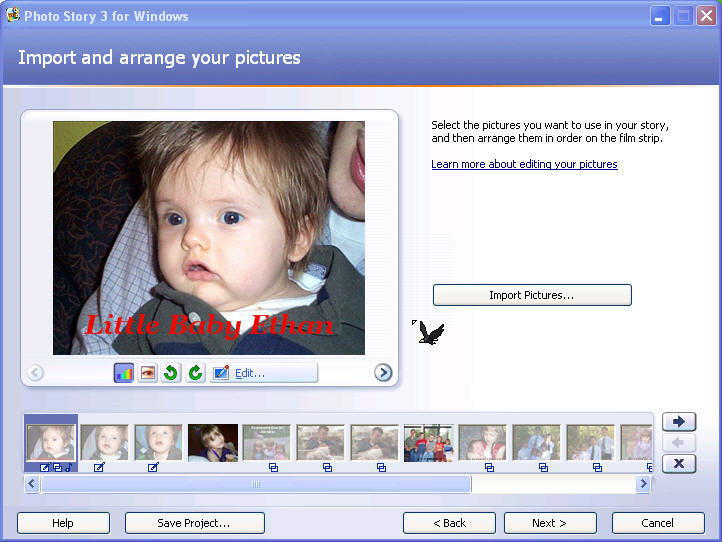Viewport: 722px width, 542px height.
Task: Click the Help button
Action: pyautogui.click(x=63, y=523)
